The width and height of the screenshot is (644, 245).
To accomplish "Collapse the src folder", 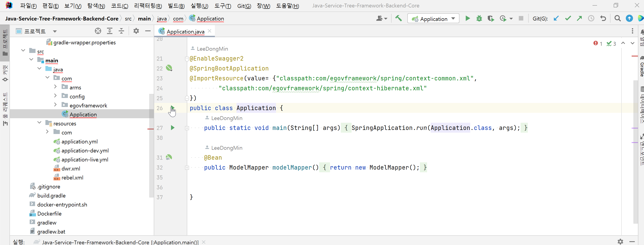I will click(23, 50).
